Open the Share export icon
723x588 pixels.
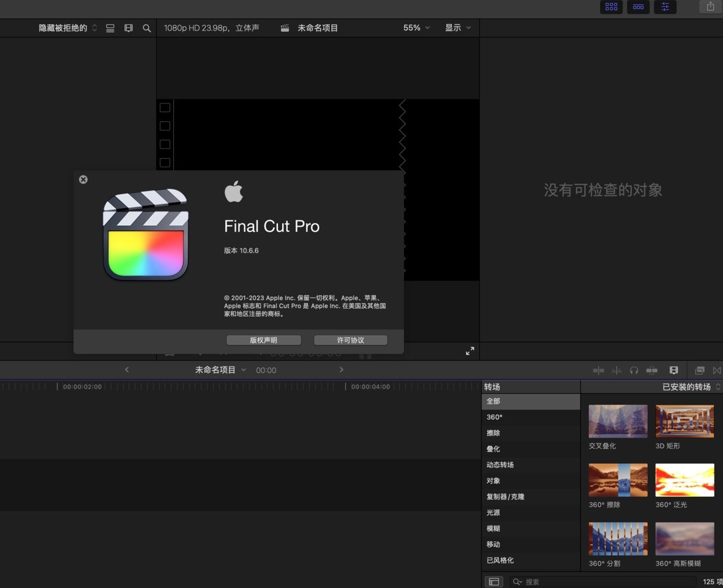710,6
